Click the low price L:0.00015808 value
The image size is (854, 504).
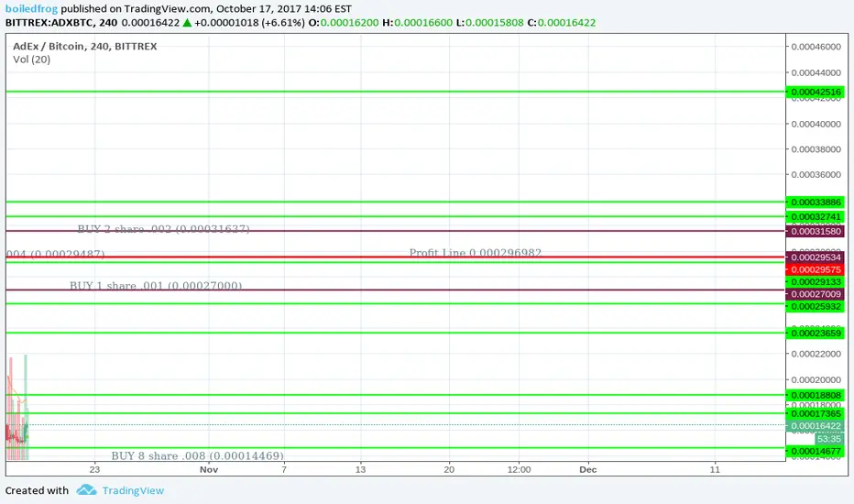(489, 22)
